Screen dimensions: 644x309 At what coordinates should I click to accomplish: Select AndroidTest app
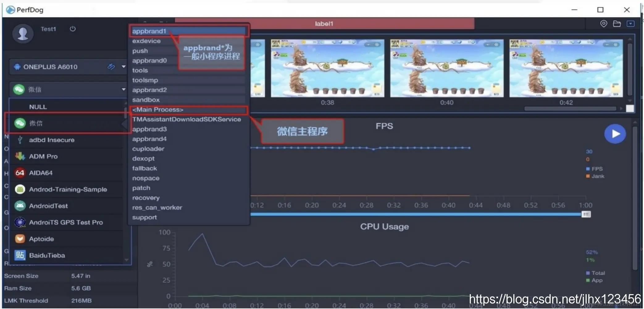click(x=66, y=205)
